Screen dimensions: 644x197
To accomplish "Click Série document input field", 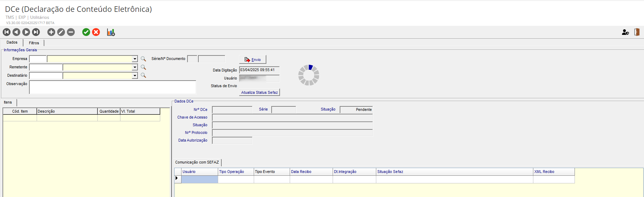I will tap(192, 59).
